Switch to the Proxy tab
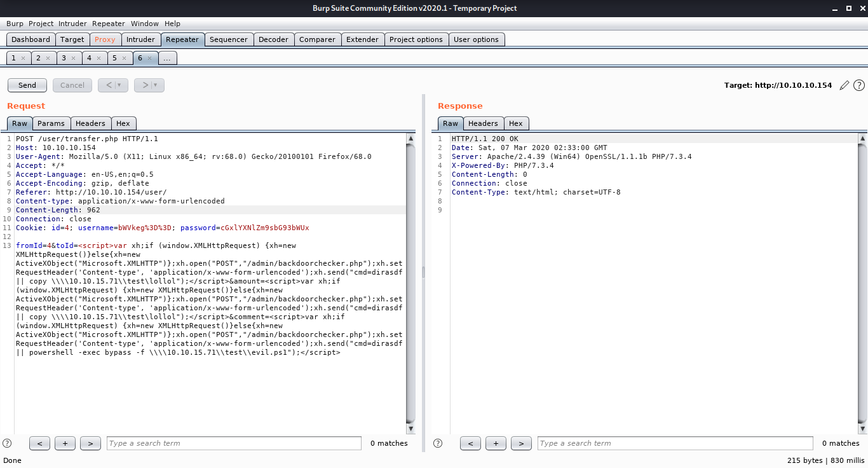The height and width of the screenshot is (468, 868). pos(105,39)
